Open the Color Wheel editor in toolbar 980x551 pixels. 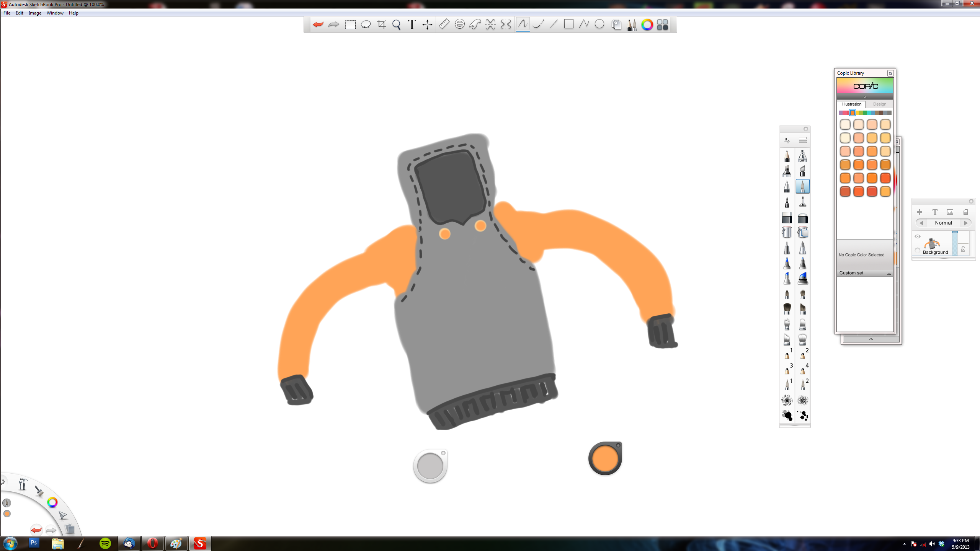coord(647,24)
